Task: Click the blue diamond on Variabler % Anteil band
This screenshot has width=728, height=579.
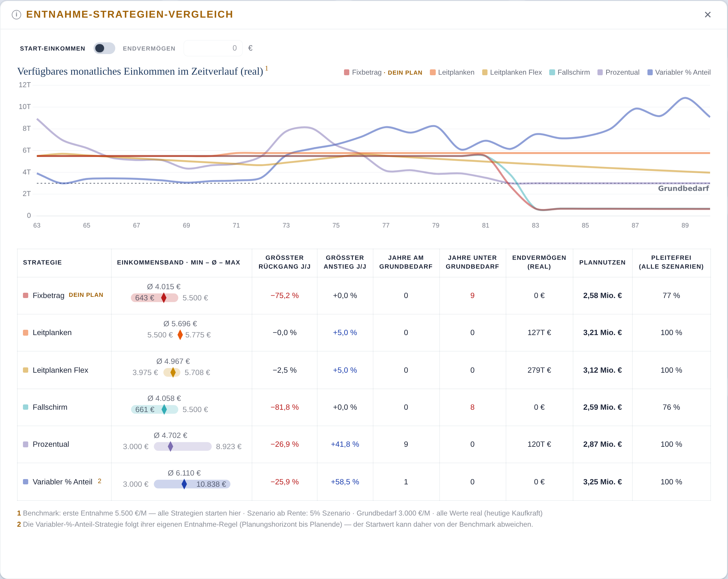Action: coord(184,484)
